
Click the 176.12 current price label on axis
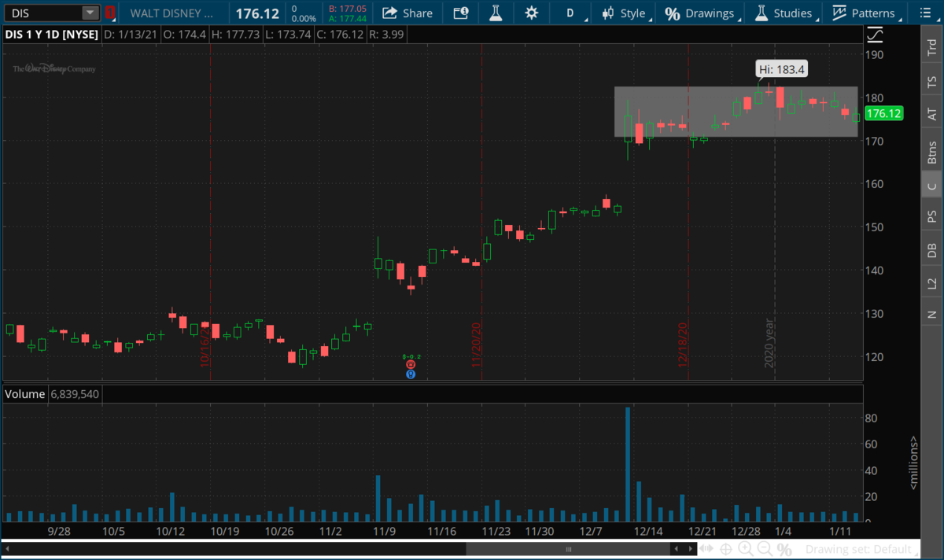(x=883, y=114)
